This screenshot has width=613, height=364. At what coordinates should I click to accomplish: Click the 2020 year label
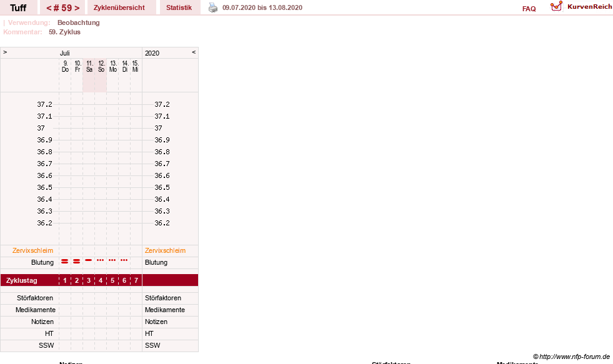[152, 53]
